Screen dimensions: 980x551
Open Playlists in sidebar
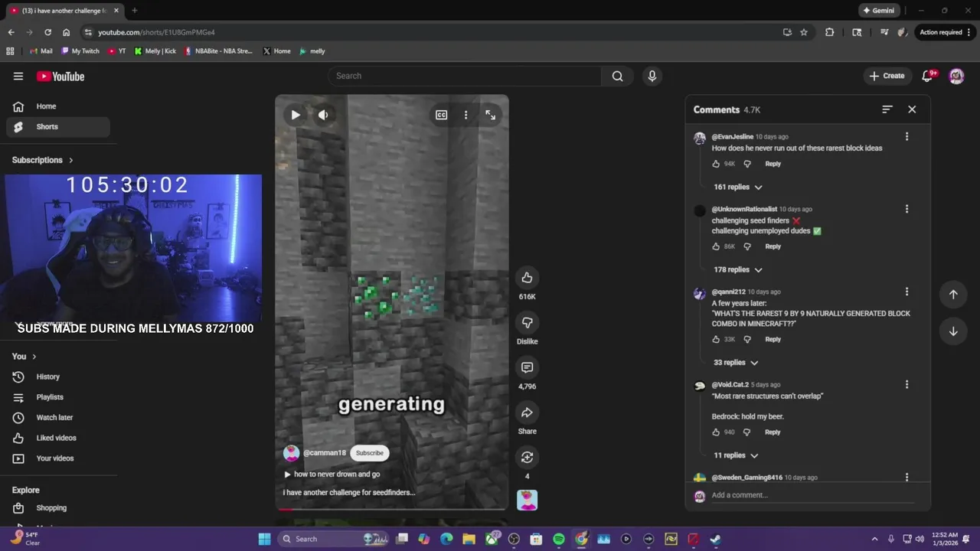(58, 397)
